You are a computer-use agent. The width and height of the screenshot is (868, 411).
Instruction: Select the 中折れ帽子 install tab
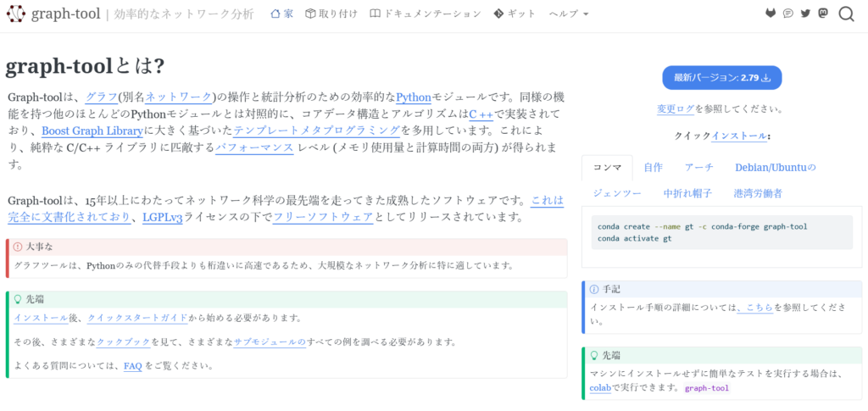pos(687,193)
